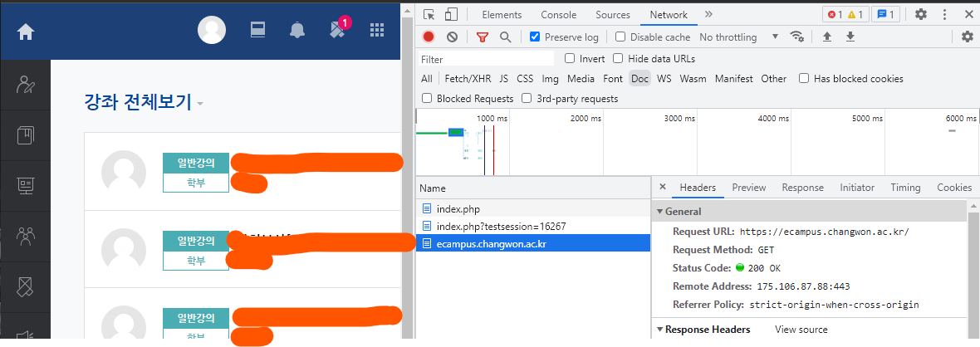
Task: Toggle the network filter funnel
Action: coord(482,37)
